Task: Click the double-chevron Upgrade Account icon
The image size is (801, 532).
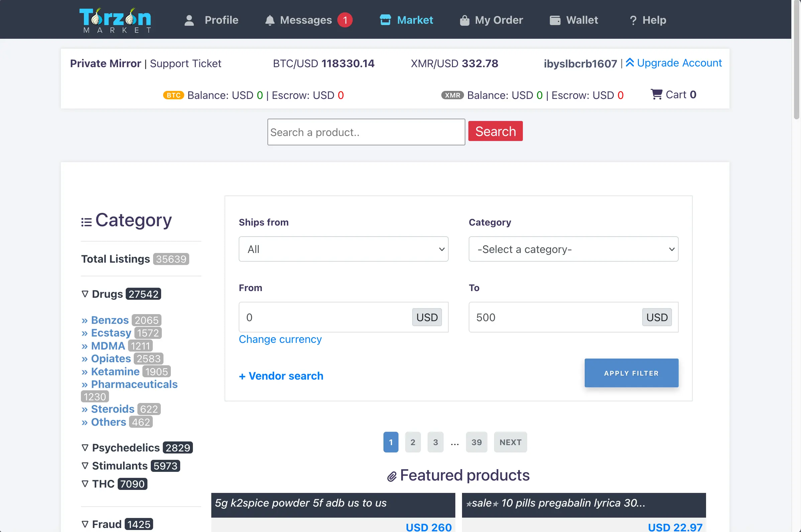Action: [x=630, y=62]
